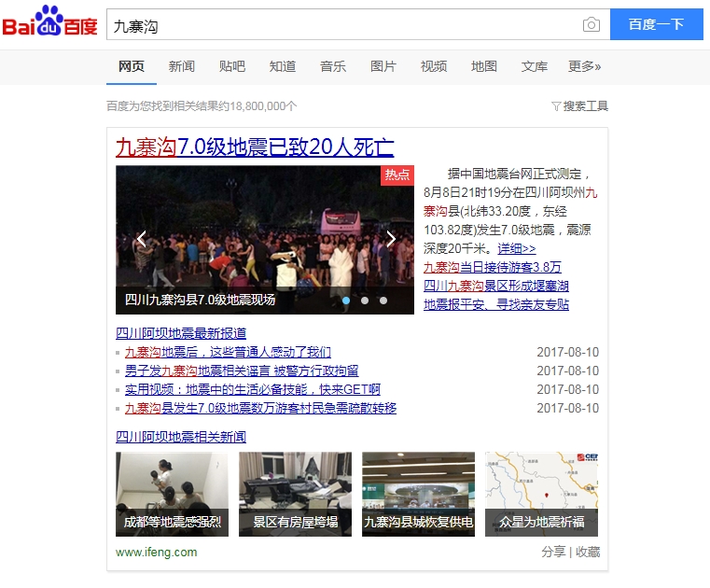Select the third carousel dot indicator

click(383, 301)
